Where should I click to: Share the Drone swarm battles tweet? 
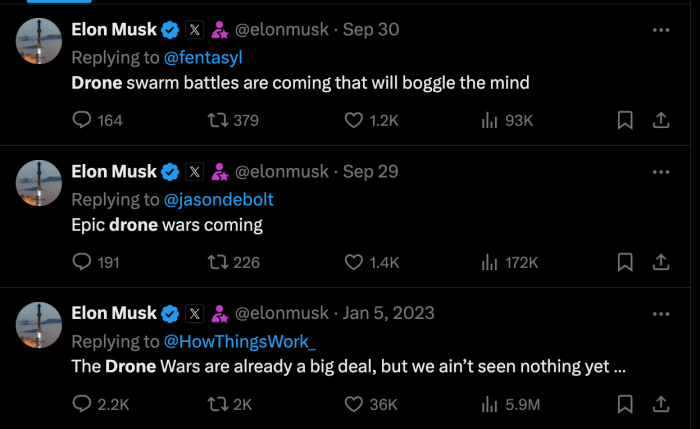tap(661, 120)
